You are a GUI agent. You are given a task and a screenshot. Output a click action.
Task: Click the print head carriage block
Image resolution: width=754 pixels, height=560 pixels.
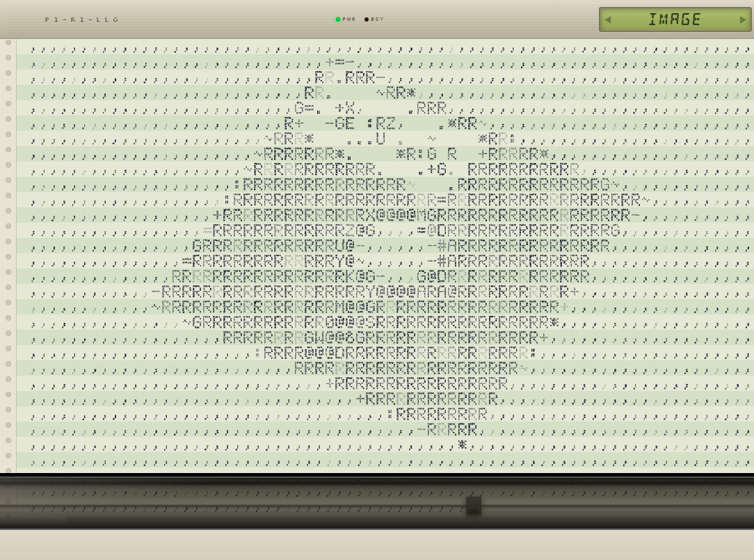(x=474, y=506)
